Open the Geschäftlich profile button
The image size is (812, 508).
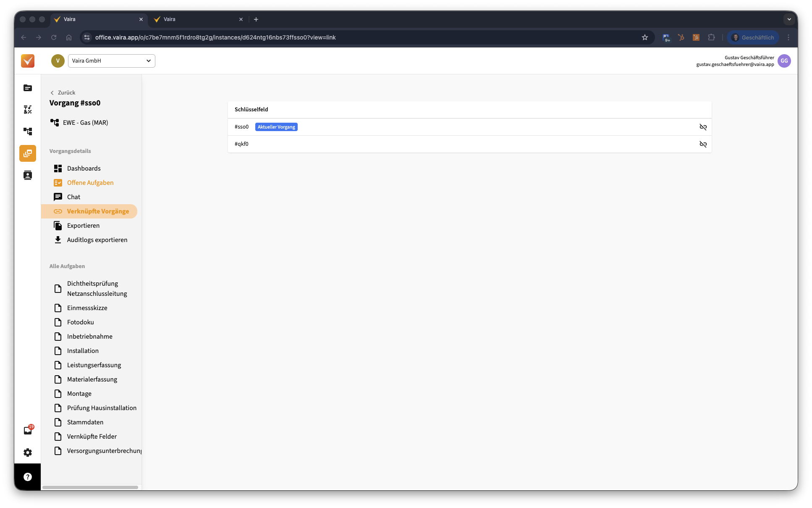click(x=753, y=37)
